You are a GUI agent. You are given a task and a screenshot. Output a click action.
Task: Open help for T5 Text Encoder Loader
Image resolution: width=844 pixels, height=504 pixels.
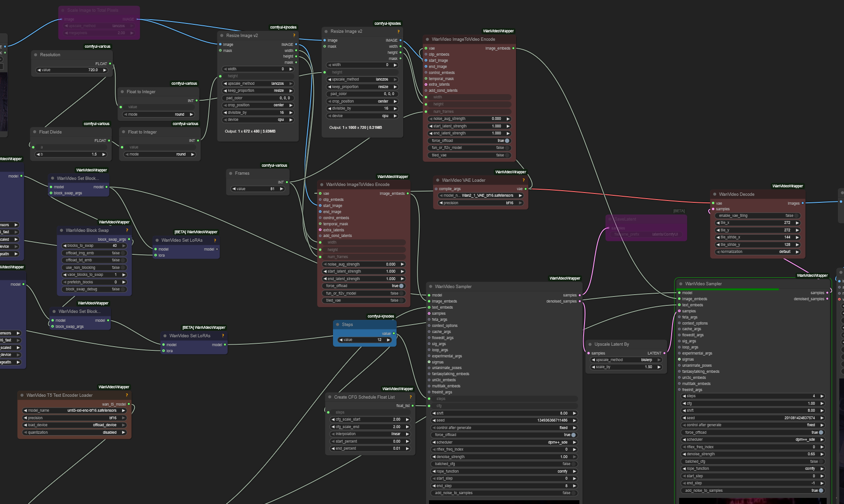pos(126,395)
